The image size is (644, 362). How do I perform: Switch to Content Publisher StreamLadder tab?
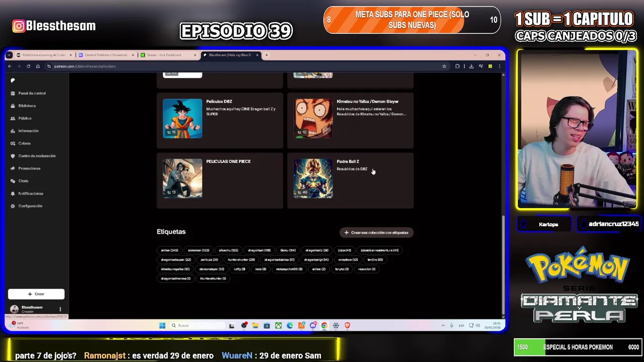(x=106, y=55)
